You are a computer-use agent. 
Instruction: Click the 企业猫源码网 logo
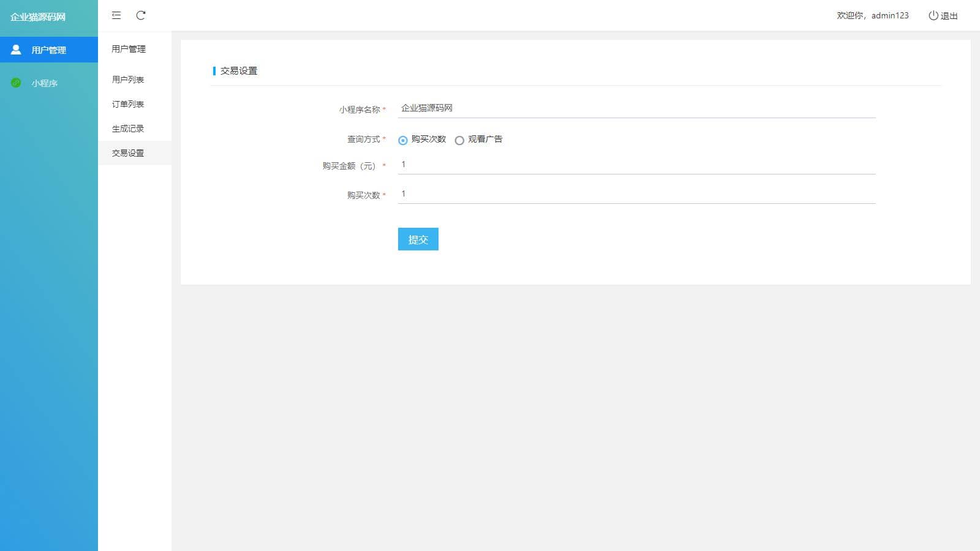[38, 17]
